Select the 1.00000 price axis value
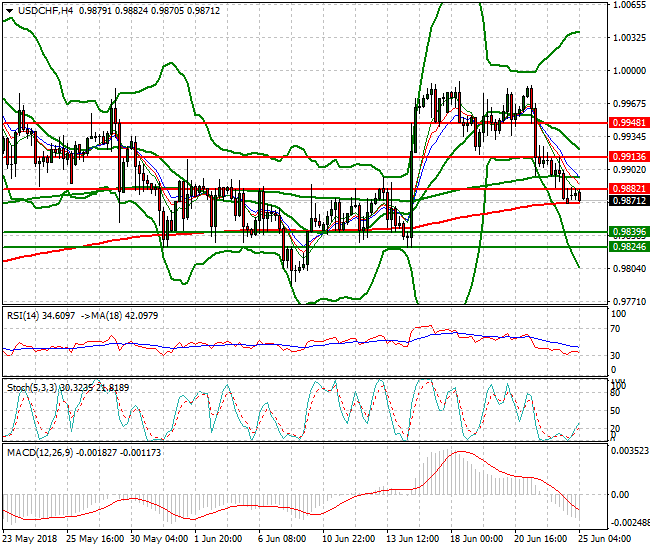The height and width of the screenshot is (550, 650). 629,71
